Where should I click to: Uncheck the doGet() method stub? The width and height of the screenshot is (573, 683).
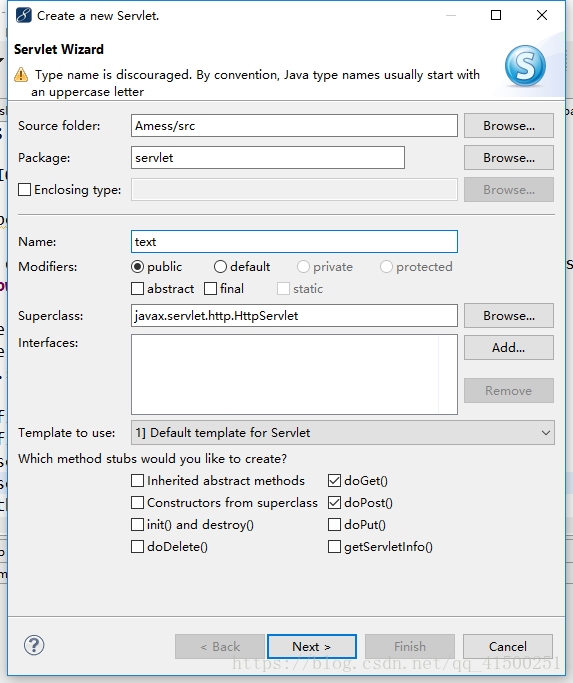pos(334,480)
